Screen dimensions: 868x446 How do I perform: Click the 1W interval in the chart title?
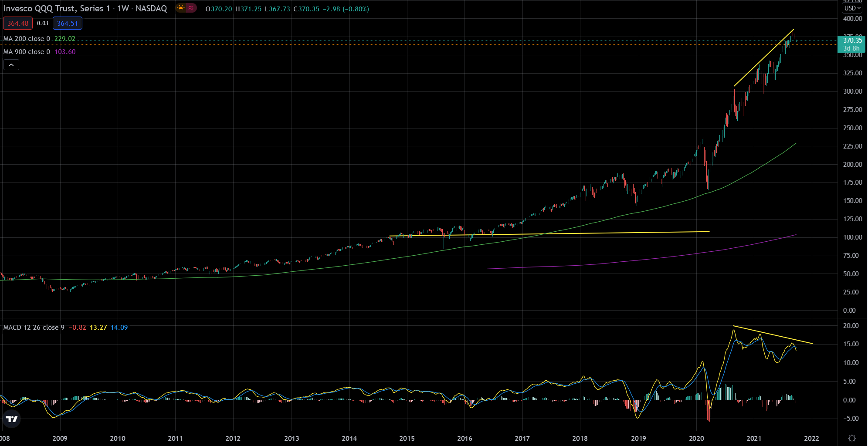tap(123, 8)
